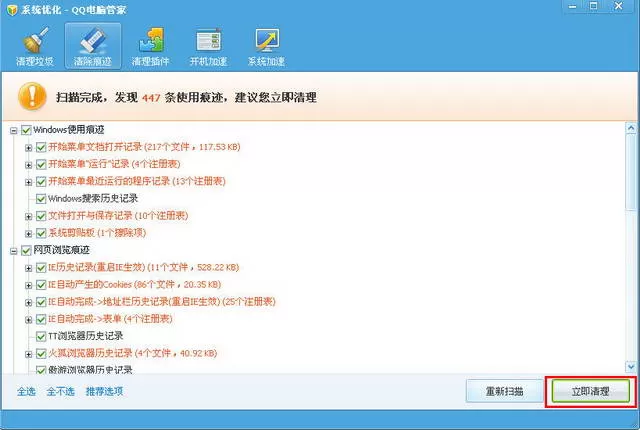Collapse the Windows使用痕迹 tree group

point(13,131)
